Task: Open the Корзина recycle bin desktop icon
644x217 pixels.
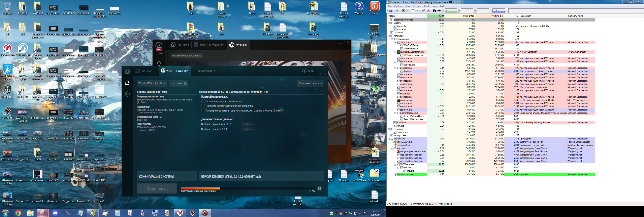Action: [7, 8]
